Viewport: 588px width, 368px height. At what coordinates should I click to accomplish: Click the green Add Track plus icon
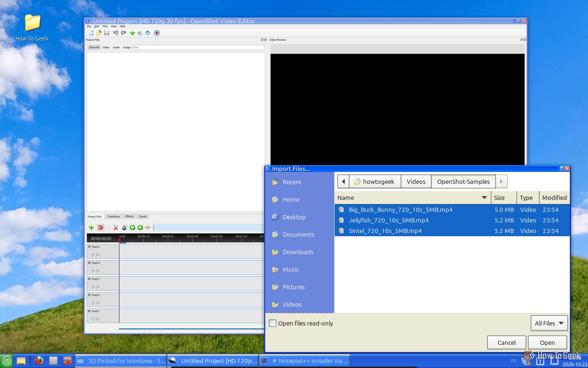pos(91,227)
